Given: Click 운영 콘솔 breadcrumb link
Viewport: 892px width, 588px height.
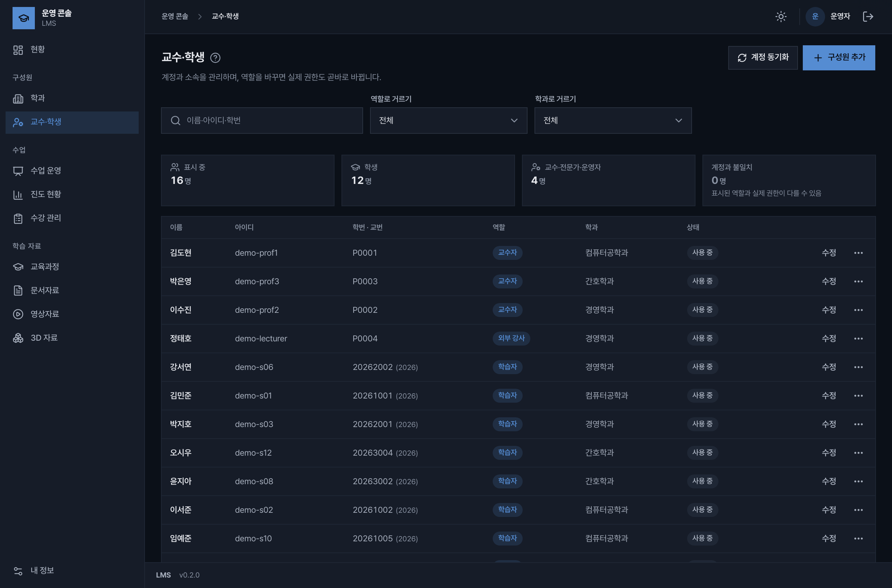Looking at the screenshot, I should tap(175, 16).
